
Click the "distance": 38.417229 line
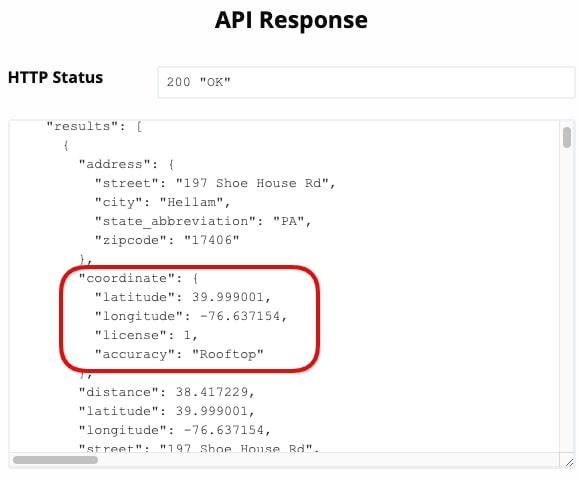pyautogui.click(x=167, y=392)
